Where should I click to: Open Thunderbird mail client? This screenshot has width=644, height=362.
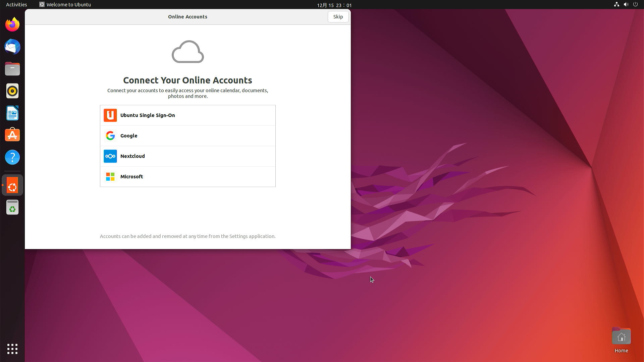click(x=12, y=47)
